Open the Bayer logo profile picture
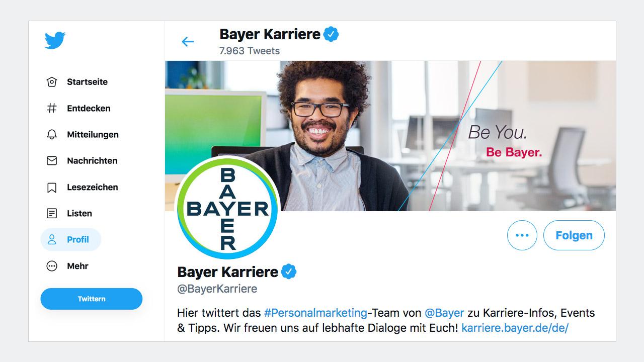 tap(227, 208)
